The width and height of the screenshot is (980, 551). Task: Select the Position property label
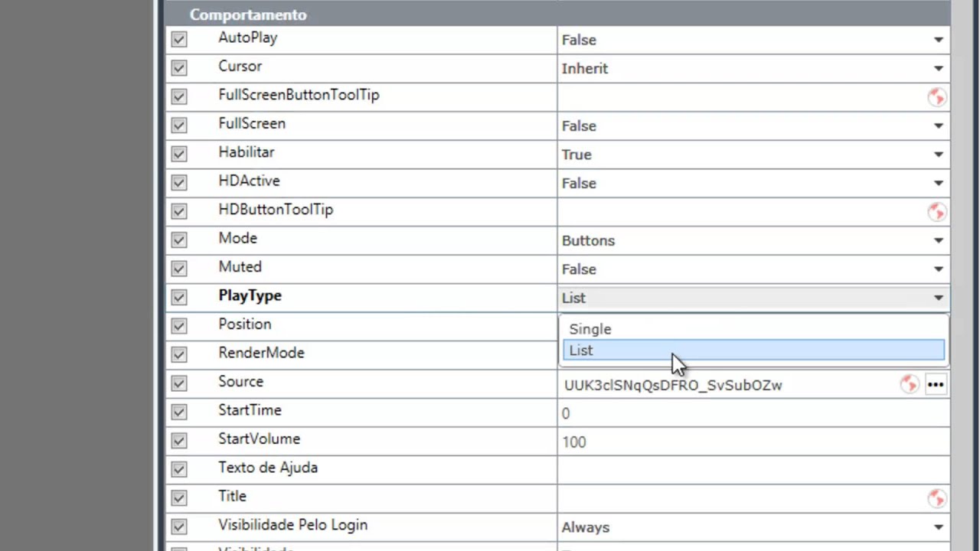(x=244, y=324)
